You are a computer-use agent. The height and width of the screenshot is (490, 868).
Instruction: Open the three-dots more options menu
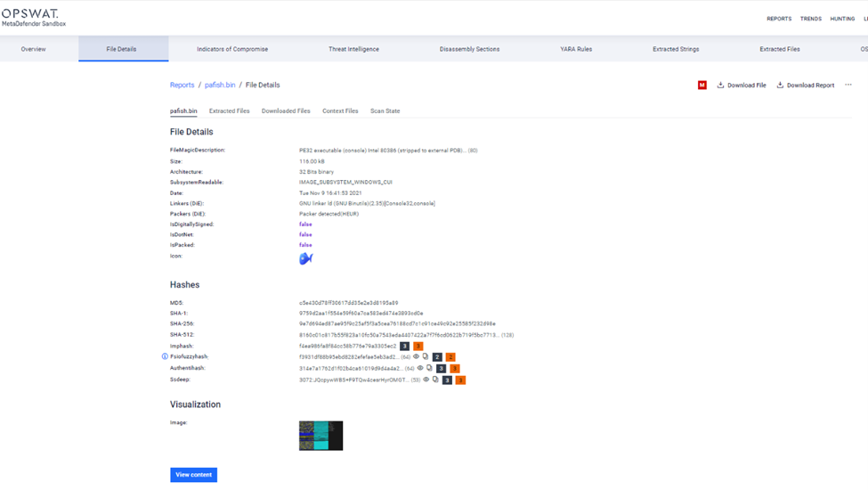coord(848,86)
